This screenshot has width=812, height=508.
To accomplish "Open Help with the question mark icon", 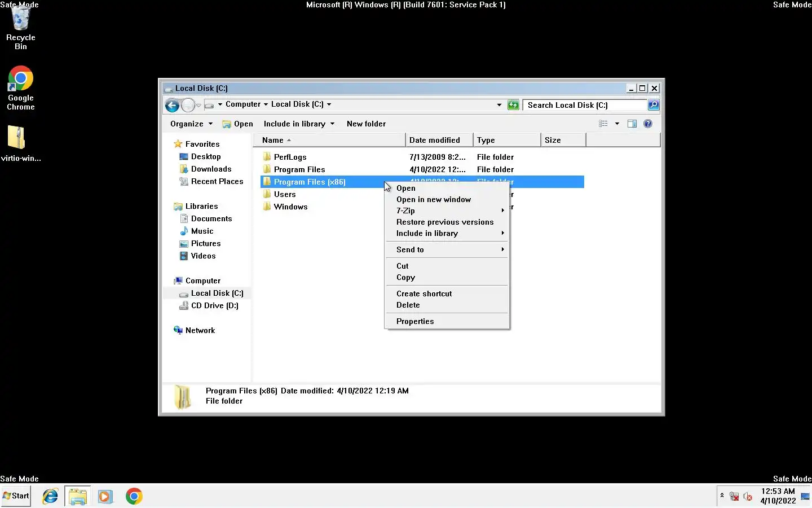I will coord(648,124).
